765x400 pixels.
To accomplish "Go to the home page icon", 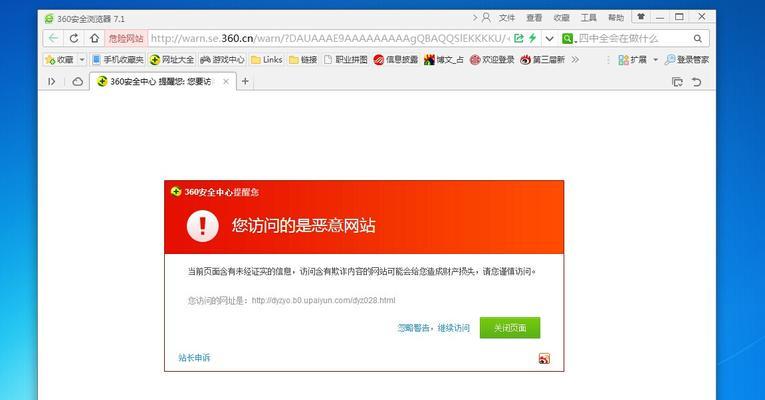I will pyautogui.click(x=94, y=38).
